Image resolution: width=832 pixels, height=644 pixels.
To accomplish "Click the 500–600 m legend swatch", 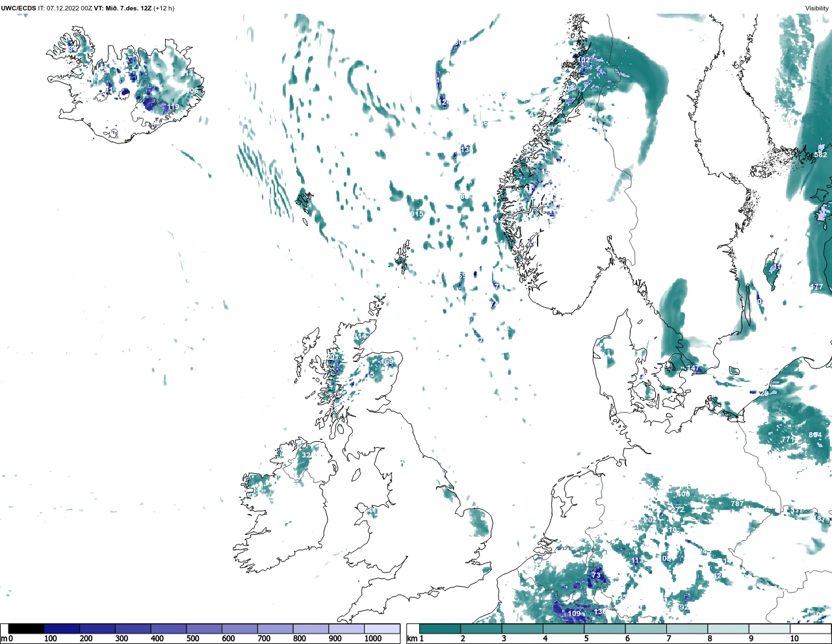I will (x=204, y=629).
